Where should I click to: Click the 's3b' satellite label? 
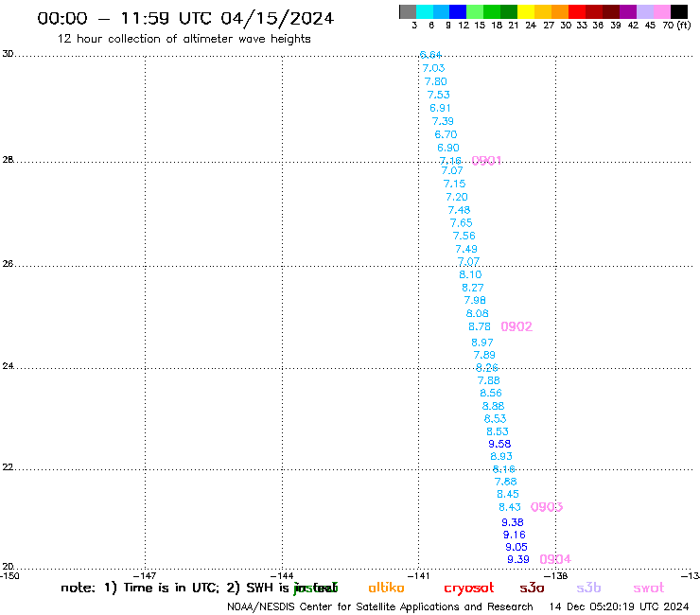588,588
